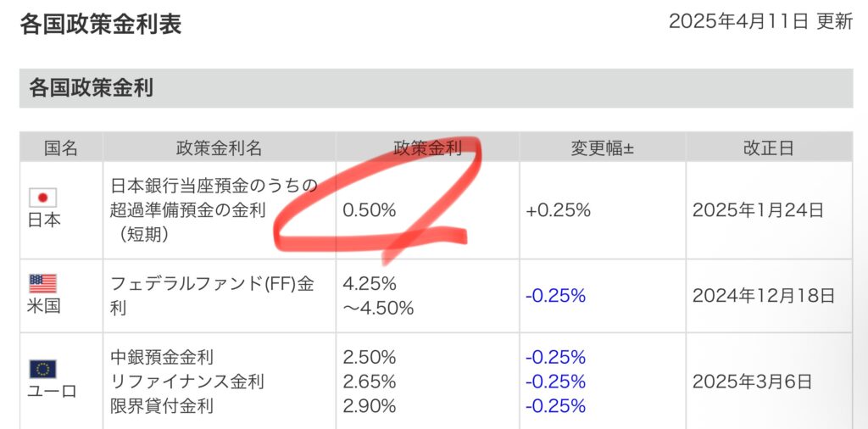This screenshot has height=429, width=868.
Task: Click the blue -0.25% US change value
Action: (555, 296)
